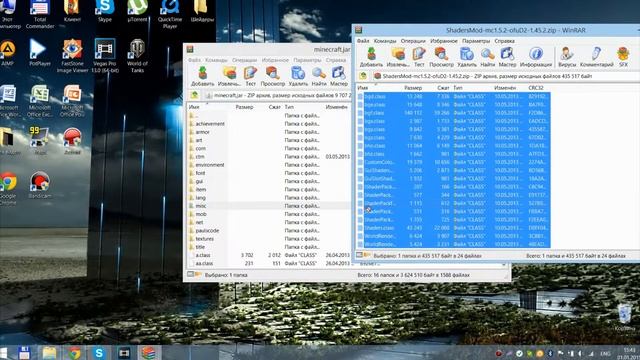Click the minecraft.jar archive path field

click(x=278, y=95)
